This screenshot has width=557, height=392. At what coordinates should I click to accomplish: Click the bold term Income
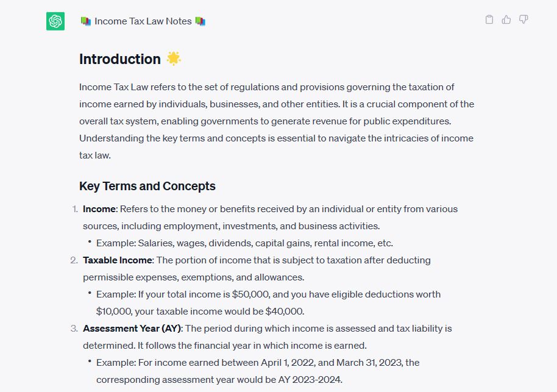pyautogui.click(x=99, y=208)
